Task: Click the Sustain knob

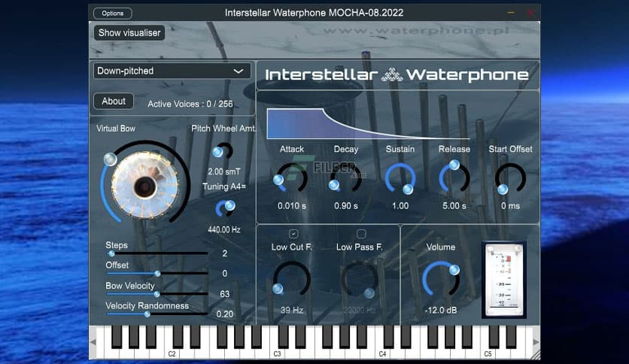Action: pyautogui.click(x=400, y=178)
